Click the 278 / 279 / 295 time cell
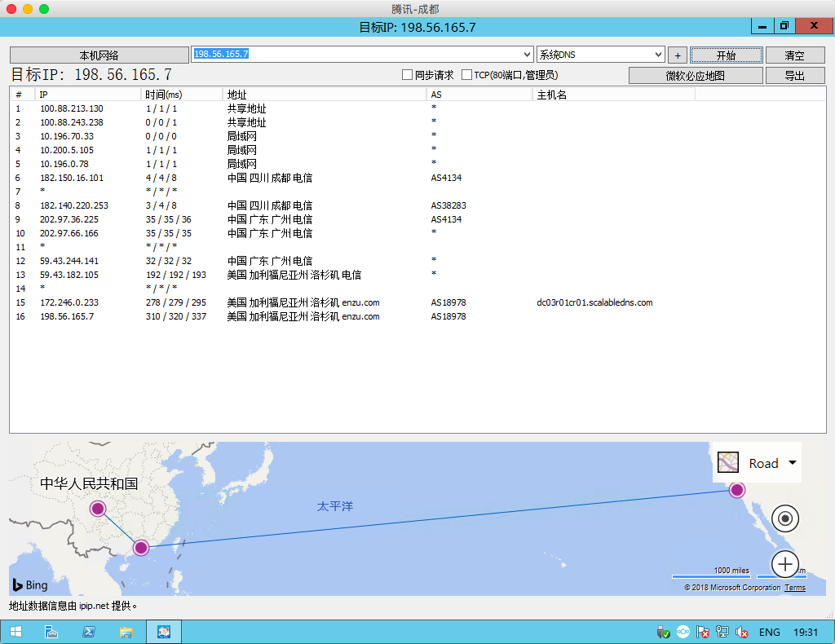The image size is (835, 644). click(x=176, y=302)
